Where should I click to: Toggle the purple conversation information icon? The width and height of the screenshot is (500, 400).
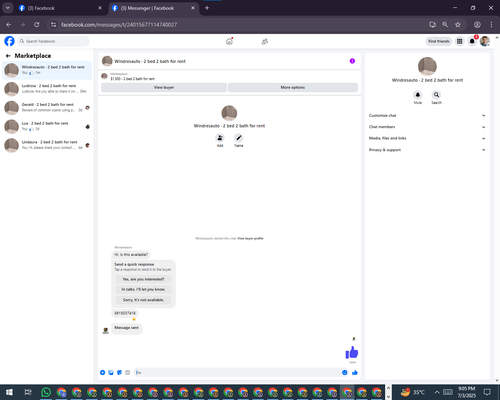[352, 61]
